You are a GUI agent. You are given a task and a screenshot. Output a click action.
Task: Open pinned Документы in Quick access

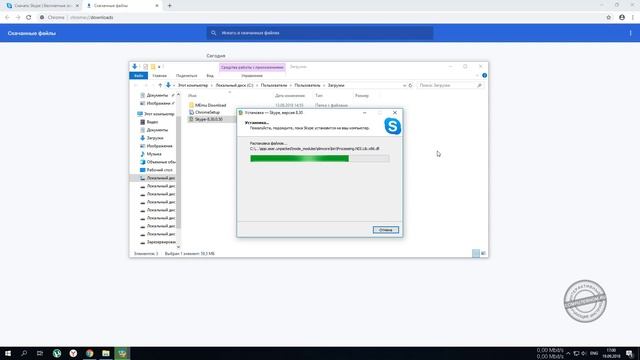157,95
